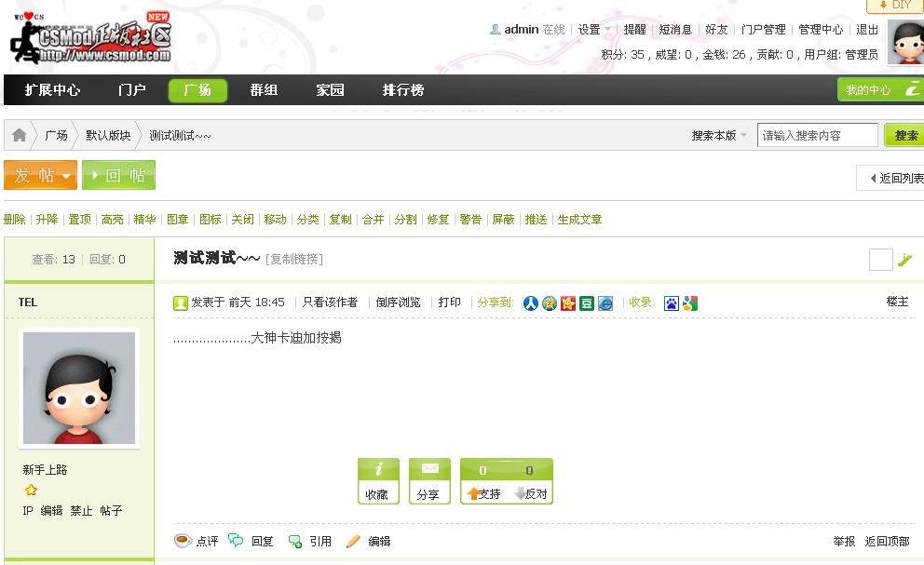
Task: Click the 举报 report link
Action: coord(844,541)
